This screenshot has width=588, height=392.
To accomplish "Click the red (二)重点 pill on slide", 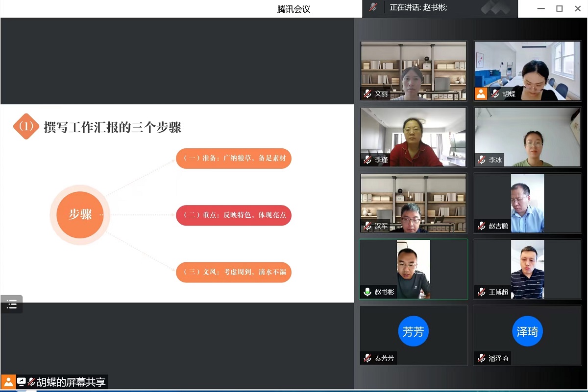I will 234,215.
